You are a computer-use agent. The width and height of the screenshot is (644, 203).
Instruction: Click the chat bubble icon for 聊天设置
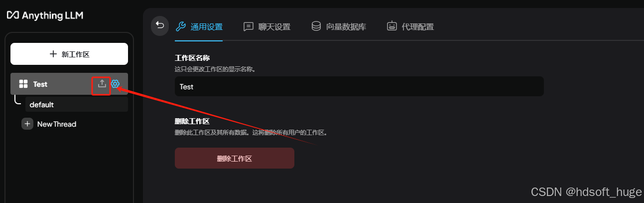click(249, 26)
